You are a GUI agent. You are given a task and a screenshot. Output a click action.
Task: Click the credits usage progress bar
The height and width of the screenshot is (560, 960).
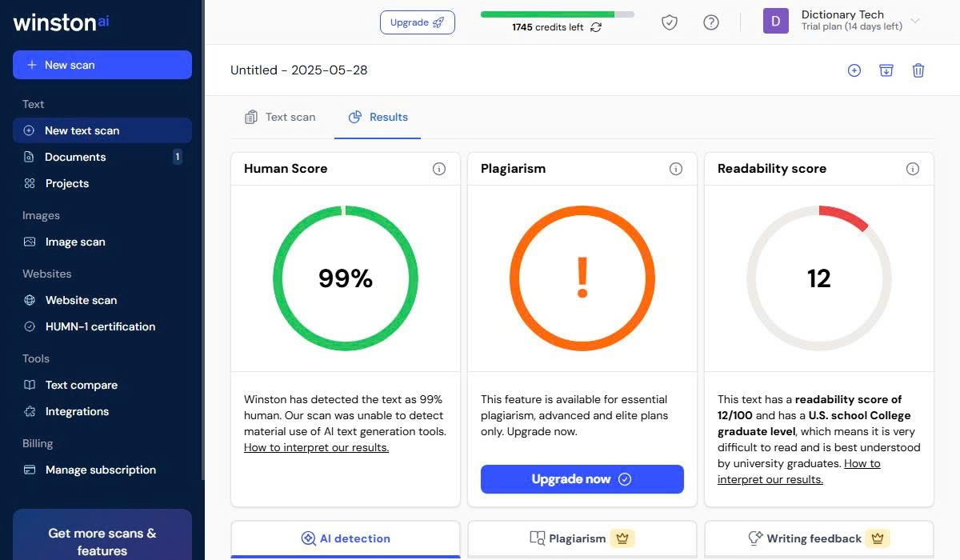[558, 14]
